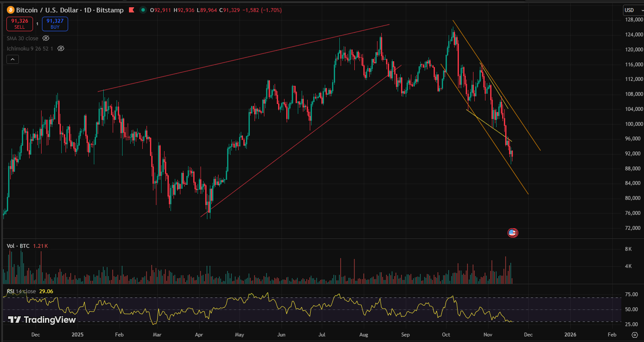Viewport: 644px width, 342px height.
Task: Click the order quantity between Sell and Buy
Action: click(37, 24)
